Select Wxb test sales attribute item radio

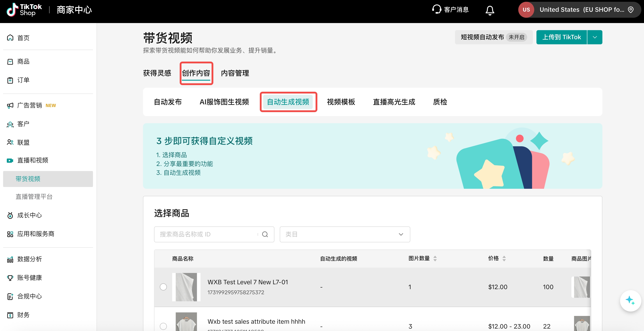[x=163, y=326]
